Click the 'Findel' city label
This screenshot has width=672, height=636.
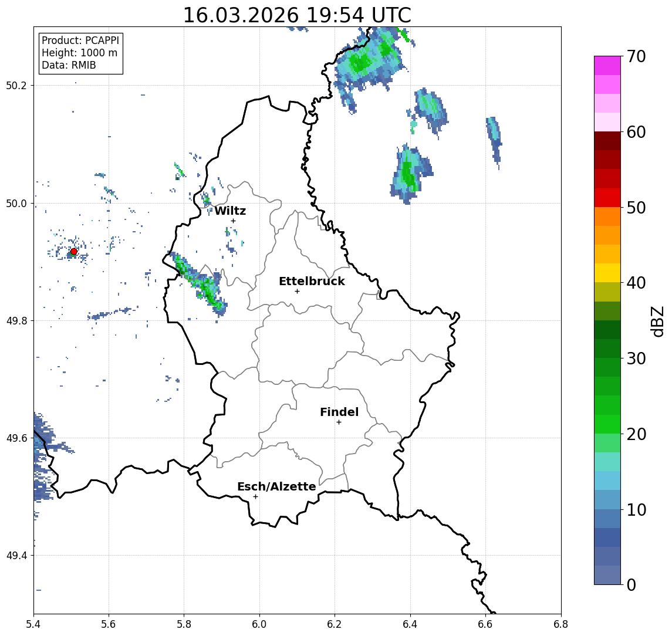pyautogui.click(x=339, y=412)
